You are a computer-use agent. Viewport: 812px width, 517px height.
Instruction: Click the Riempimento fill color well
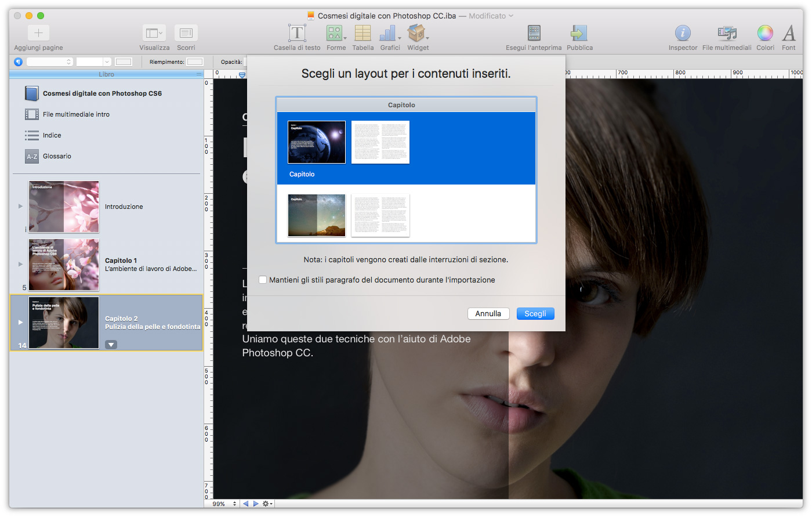pos(195,62)
